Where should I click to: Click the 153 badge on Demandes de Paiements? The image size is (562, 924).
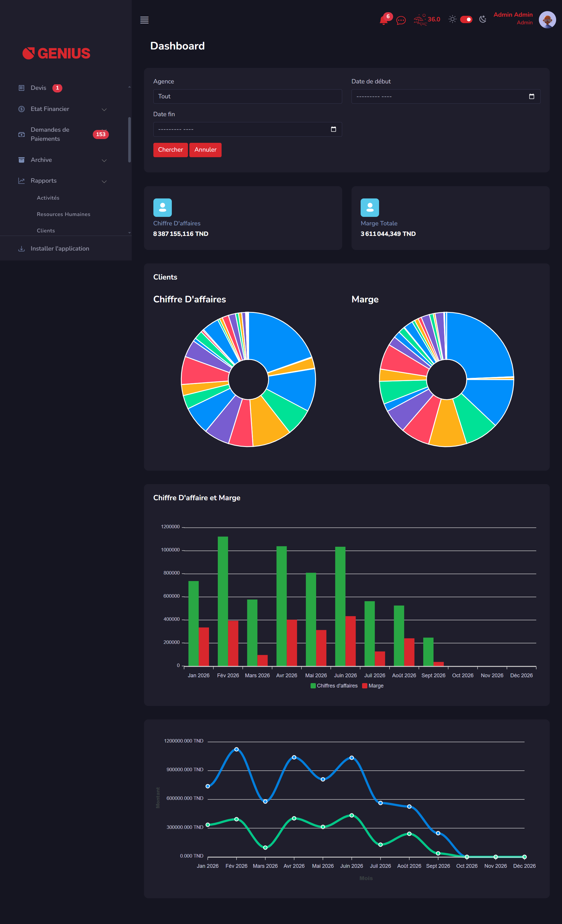click(100, 134)
